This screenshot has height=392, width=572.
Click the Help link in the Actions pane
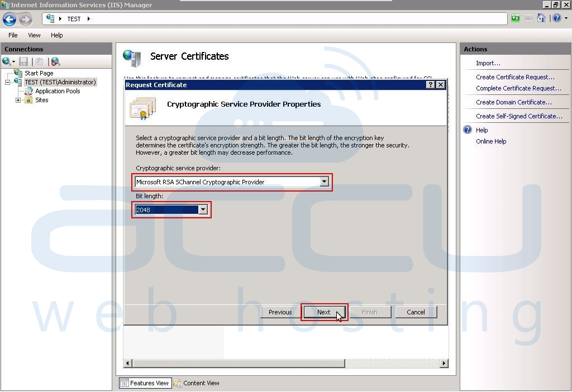[x=482, y=130]
